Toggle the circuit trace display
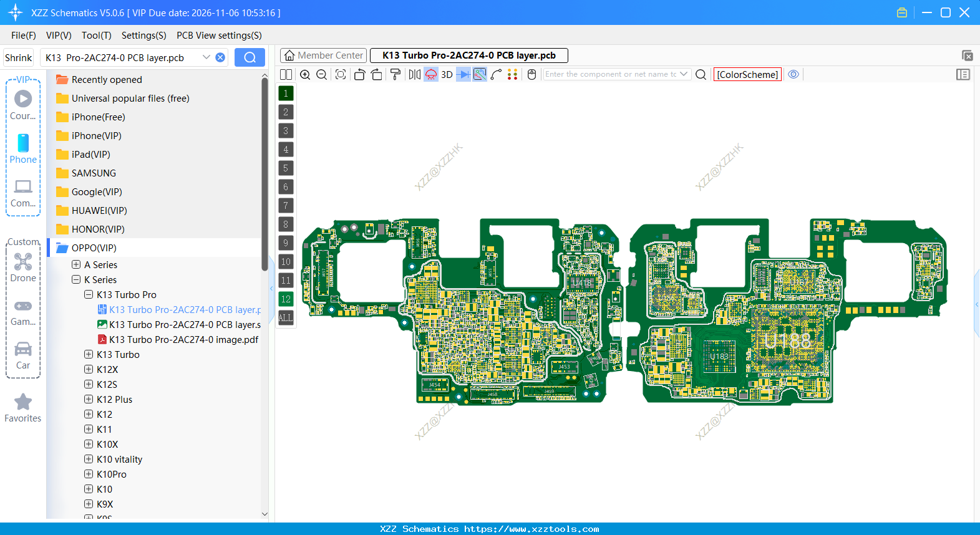980x535 pixels. coord(480,74)
